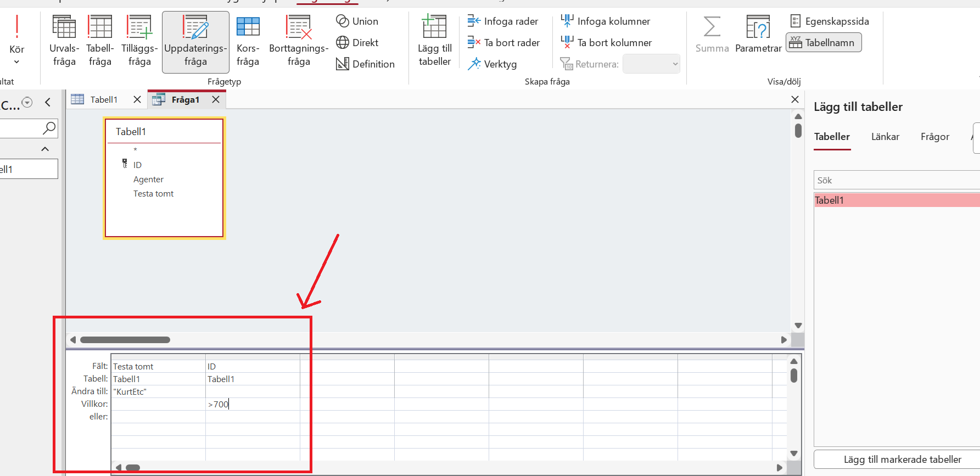The height and width of the screenshot is (476, 980).
Task: Close the Fråga1 tab
Action: point(216,99)
